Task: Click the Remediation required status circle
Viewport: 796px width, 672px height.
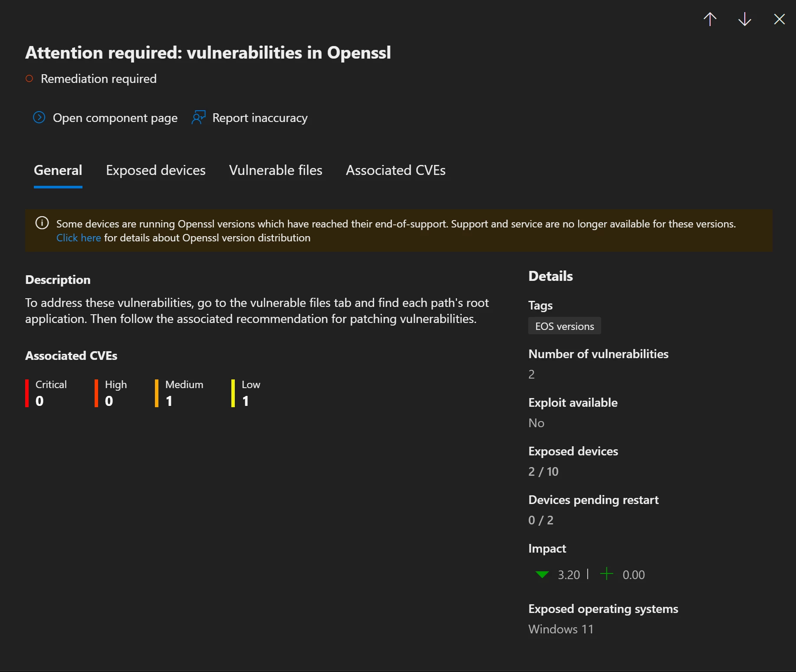Action: tap(30, 79)
